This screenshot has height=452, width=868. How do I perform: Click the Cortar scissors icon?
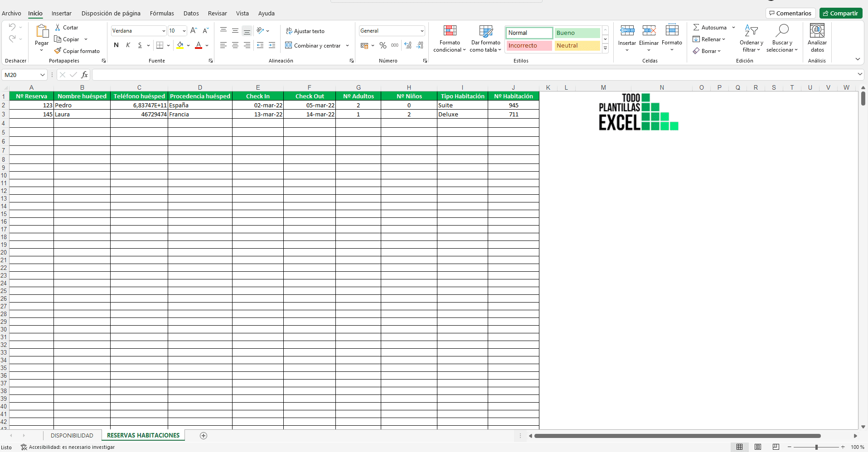click(58, 28)
